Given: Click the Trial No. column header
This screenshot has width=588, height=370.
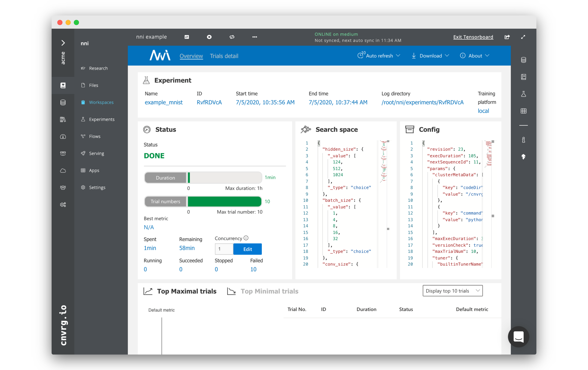Looking at the screenshot, I should tap(297, 309).
